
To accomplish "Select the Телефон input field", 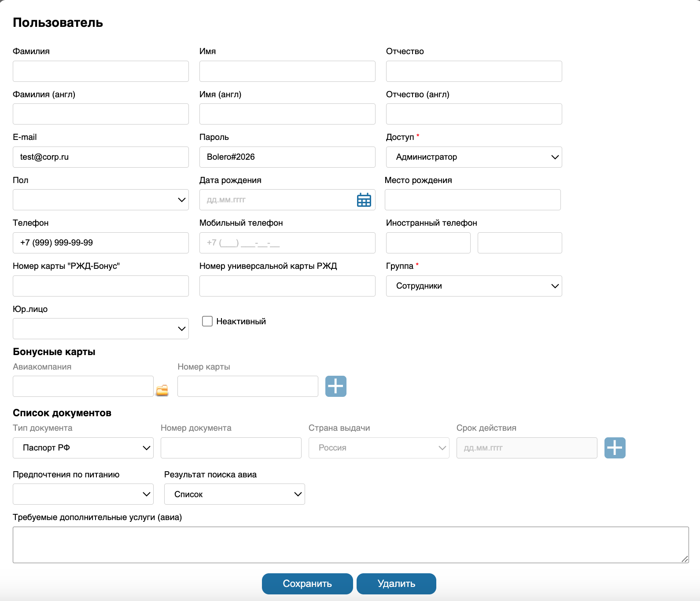I will 101,243.
